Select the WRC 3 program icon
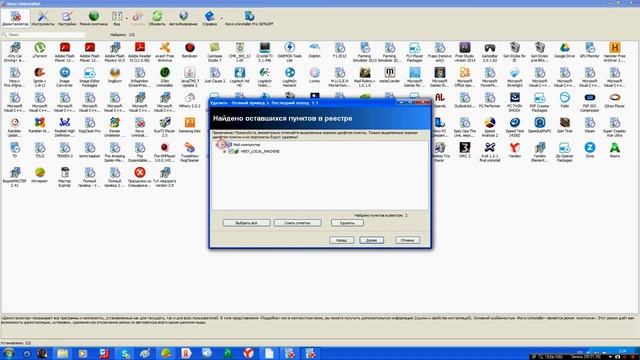Screen dimensions: 640x360 tap(464, 150)
